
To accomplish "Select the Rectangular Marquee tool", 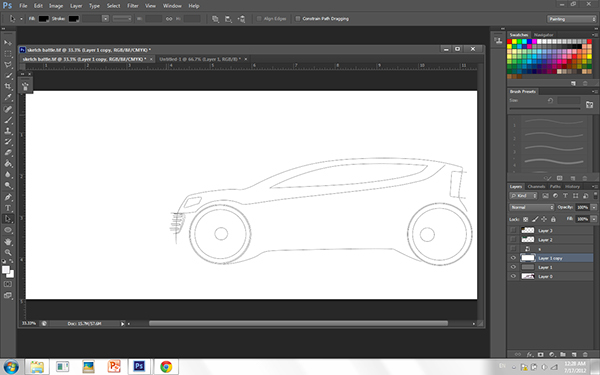I will [8, 54].
